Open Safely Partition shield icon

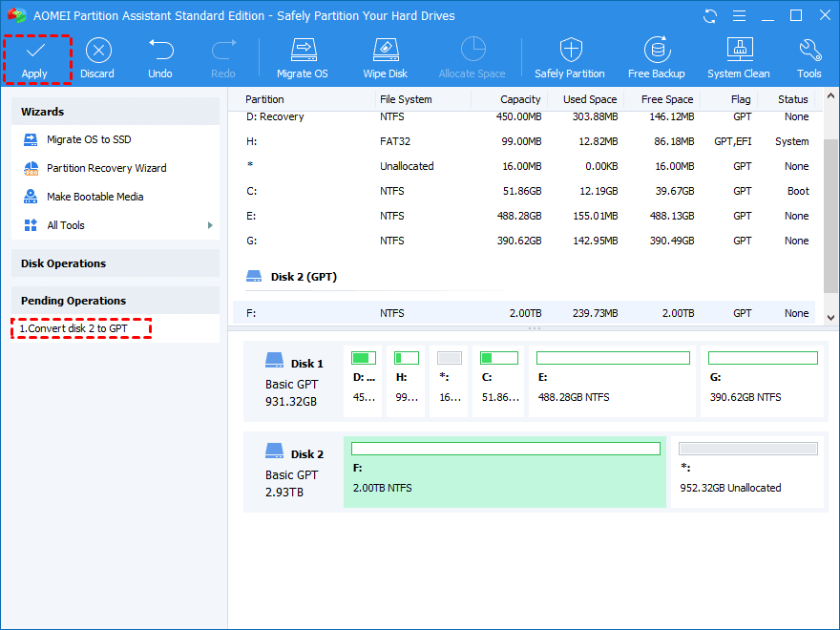click(570, 51)
